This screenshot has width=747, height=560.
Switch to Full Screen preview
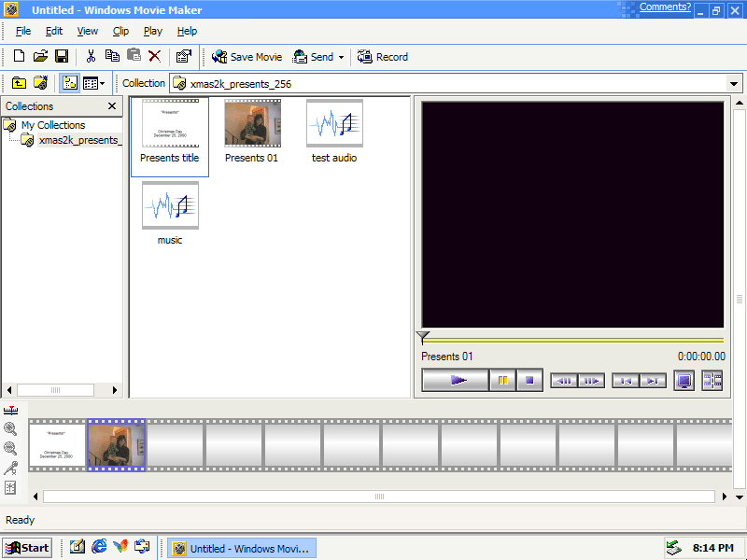point(684,381)
